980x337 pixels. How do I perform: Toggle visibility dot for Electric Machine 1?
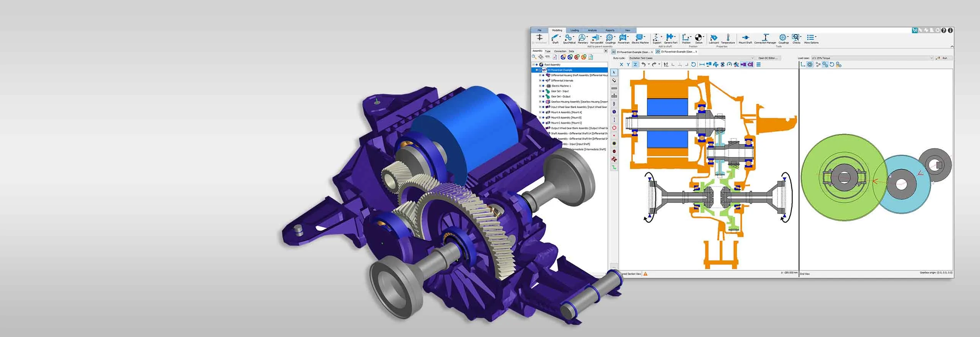tap(543, 86)
